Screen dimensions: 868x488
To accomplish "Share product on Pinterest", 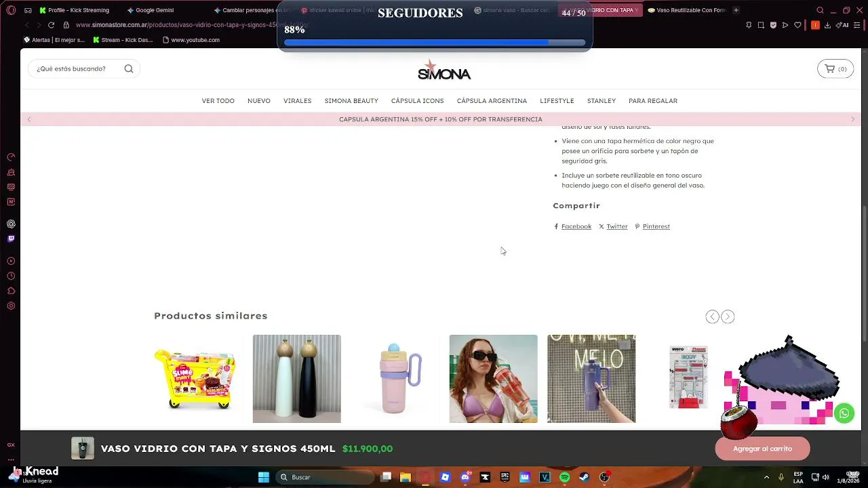I will tap(652, 226).
